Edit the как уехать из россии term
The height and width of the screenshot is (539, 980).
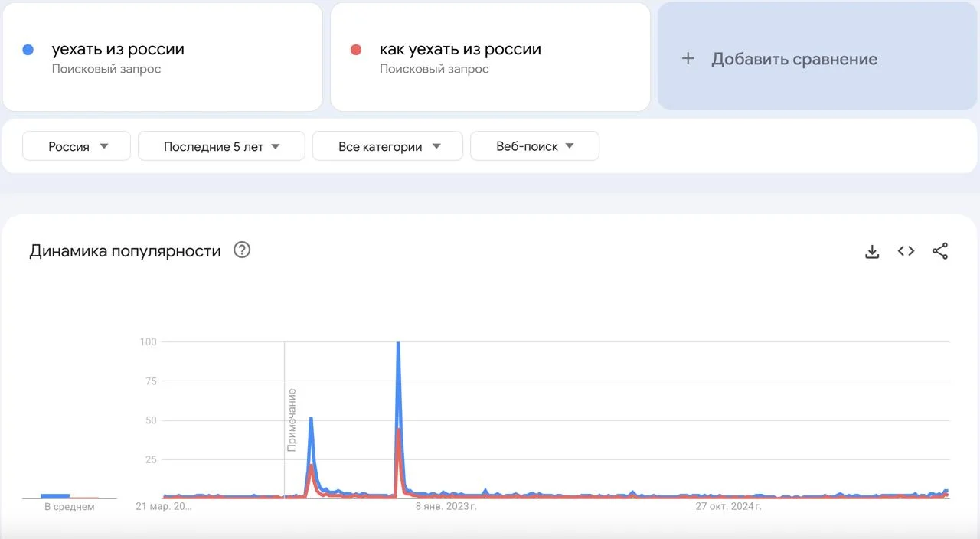point(460,50)
